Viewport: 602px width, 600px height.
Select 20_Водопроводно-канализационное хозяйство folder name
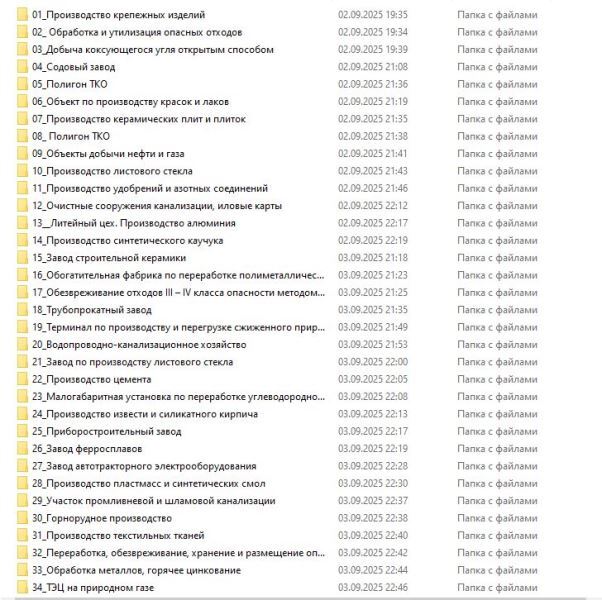tap(139, 345)
